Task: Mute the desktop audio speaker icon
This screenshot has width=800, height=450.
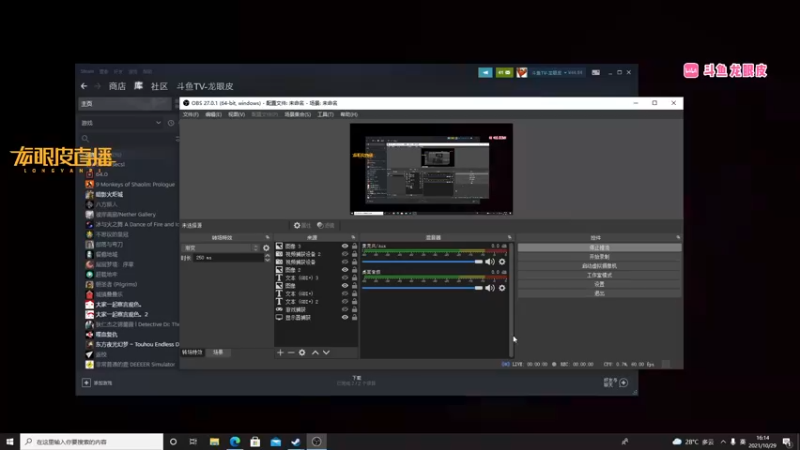Action: [490, 288]
